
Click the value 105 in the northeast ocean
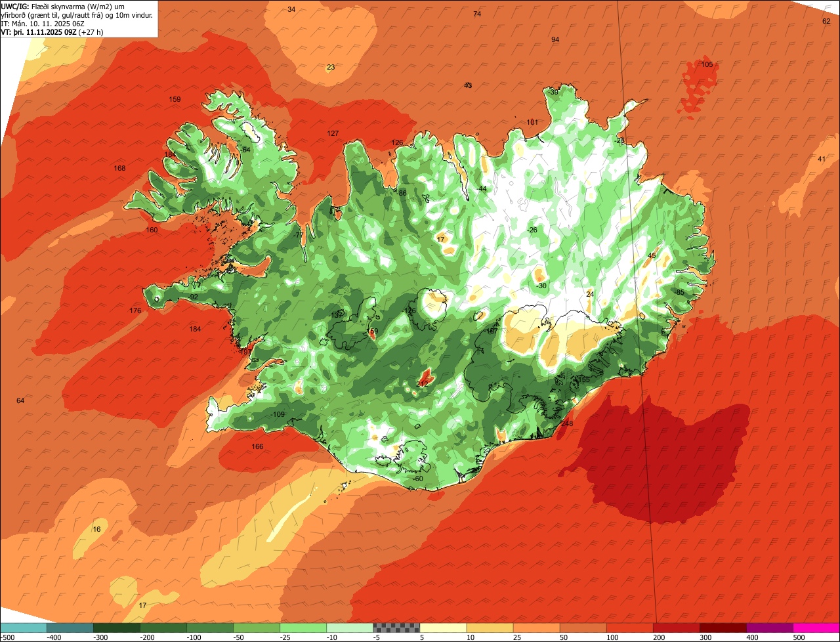tap(707, 64)
